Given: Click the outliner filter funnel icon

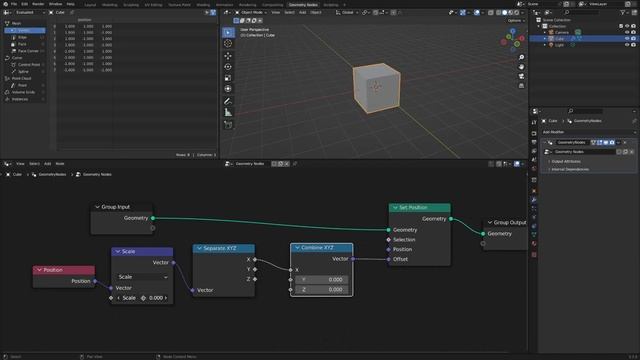Looking at the screenshot, I should [622, 13].
